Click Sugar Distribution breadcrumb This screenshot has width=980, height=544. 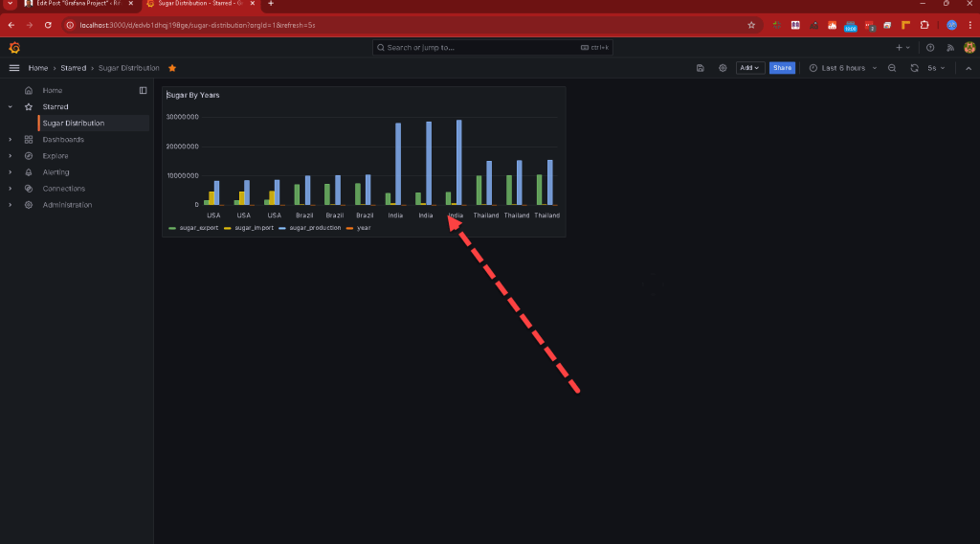[x=128, y=68]
